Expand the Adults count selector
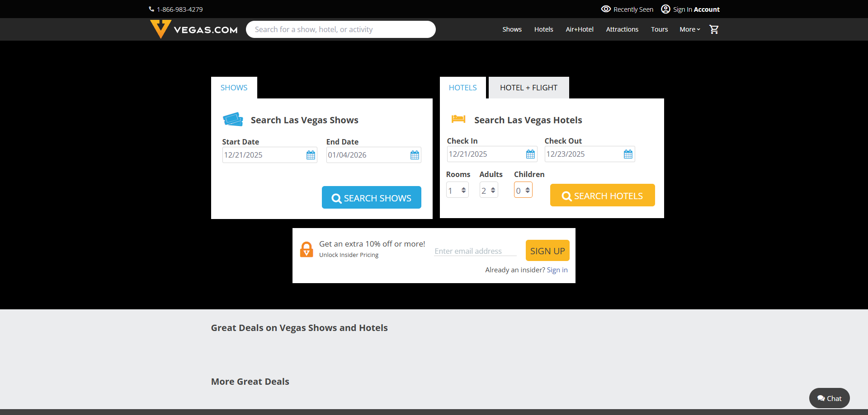The height and width of the screenshot is (415, 868). point(489,190)
